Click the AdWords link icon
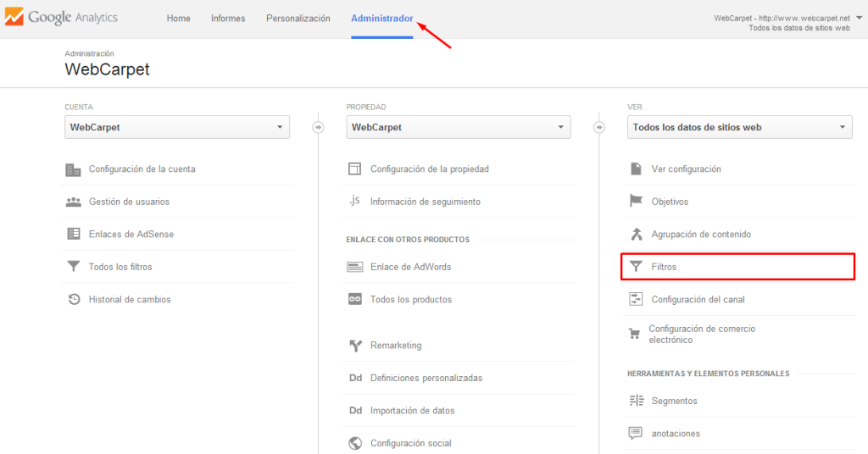The image size is (868, 454). tap(355, 267)
